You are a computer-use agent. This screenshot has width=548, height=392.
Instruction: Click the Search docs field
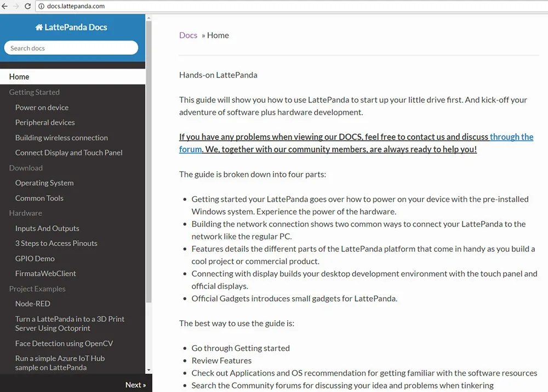[x=71, y=48]
